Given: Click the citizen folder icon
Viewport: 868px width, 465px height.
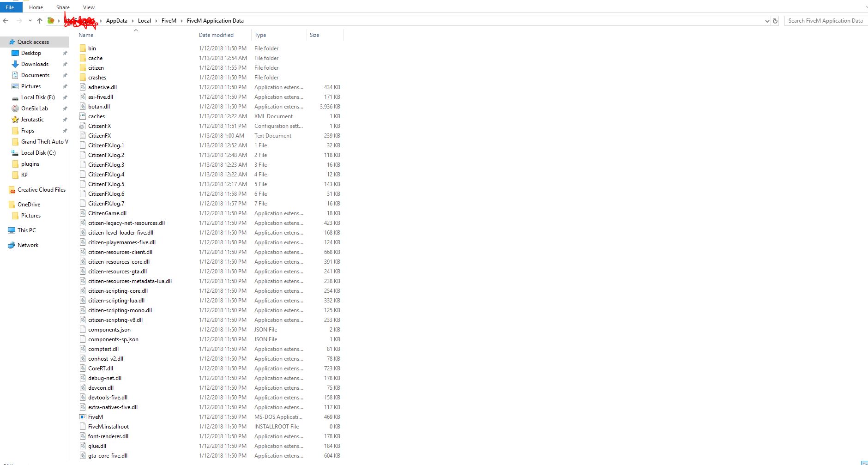Looking at the screenshot, I should click(x=83, y=67).
